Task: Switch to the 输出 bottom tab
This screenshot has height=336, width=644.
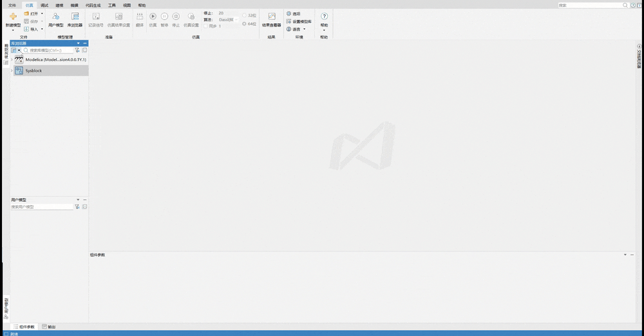Action: (48, 327)
